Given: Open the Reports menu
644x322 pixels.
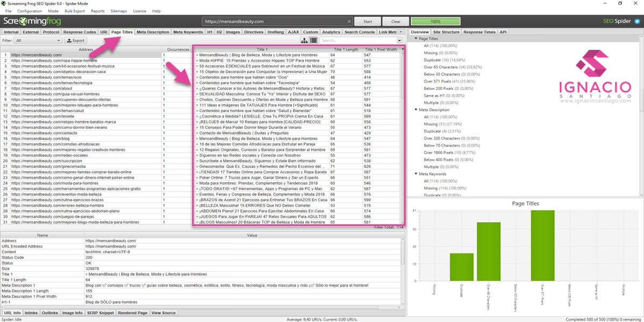Looking at the screenshot, I should point(98,11).
